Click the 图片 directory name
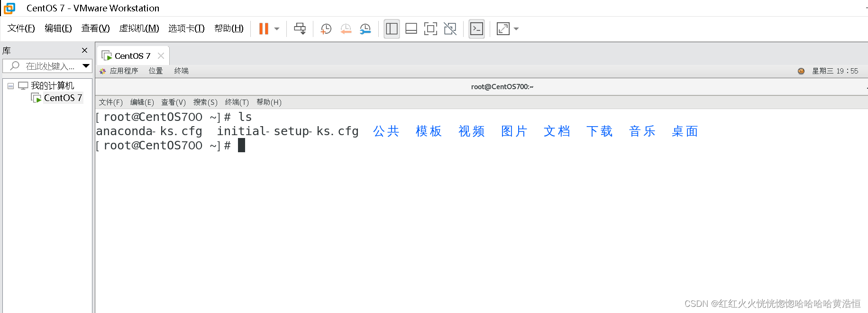The width and height of the screenshot is (868, 313). point(514,131)
